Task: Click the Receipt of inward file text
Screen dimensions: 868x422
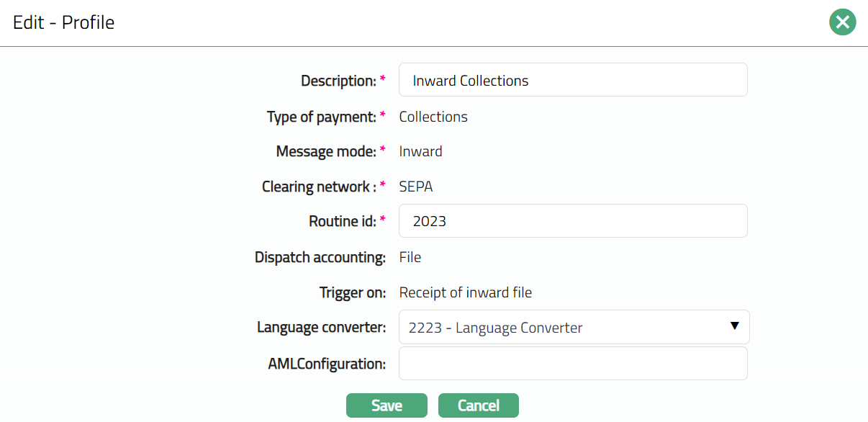Action: click(x=466, y=292)
